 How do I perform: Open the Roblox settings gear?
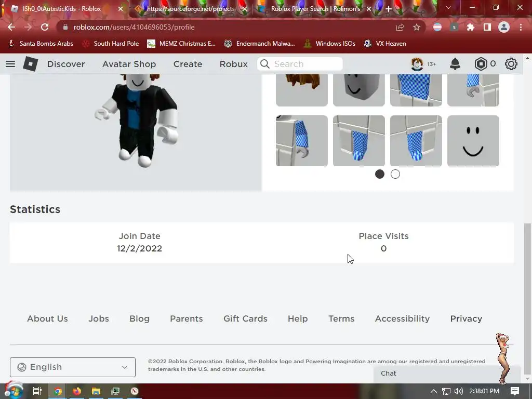tap(511, 64)
